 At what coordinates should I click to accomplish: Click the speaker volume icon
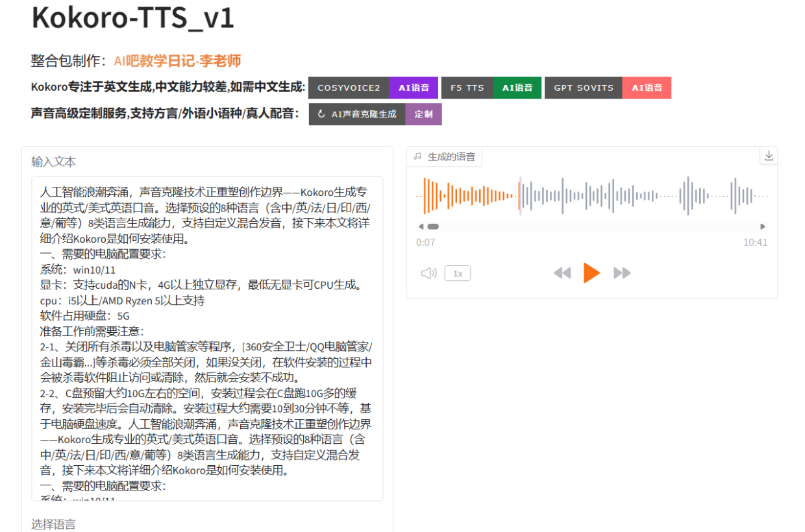pyautogui.click(x=428, y=273)
